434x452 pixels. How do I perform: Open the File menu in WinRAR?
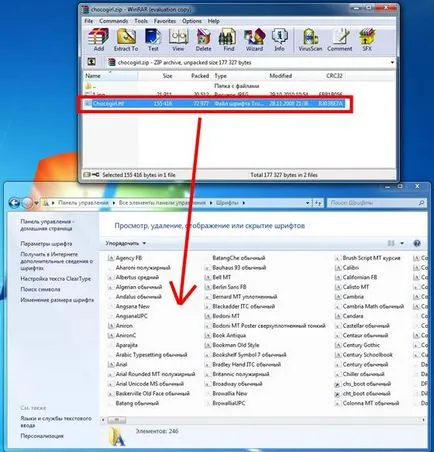pyautogui.click(x=89, y=21)
